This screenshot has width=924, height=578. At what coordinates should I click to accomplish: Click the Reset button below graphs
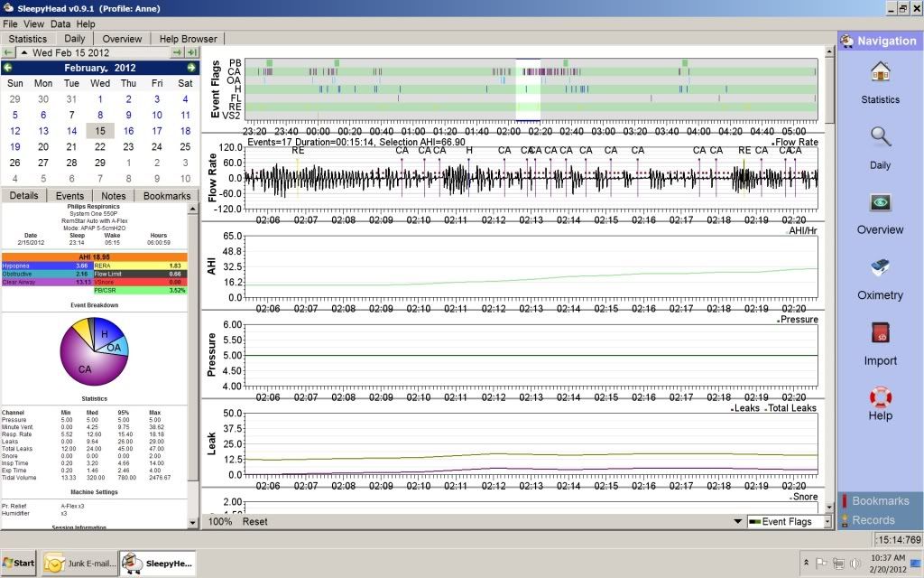click(255, 521)
